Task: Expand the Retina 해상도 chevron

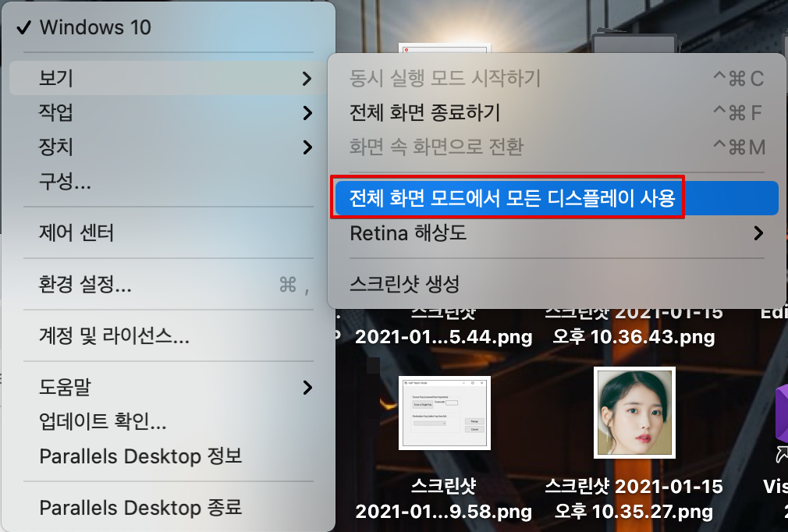Action: tap(758, 233)
